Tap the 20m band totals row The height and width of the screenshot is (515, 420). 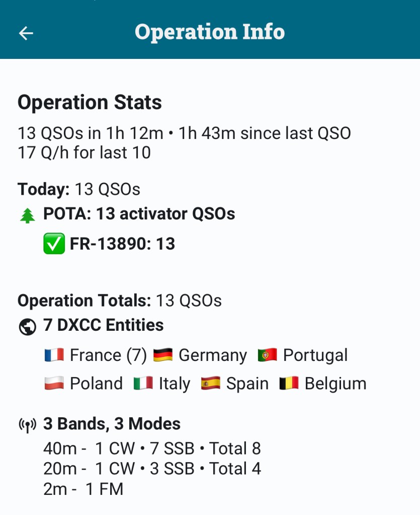[152, 469]
